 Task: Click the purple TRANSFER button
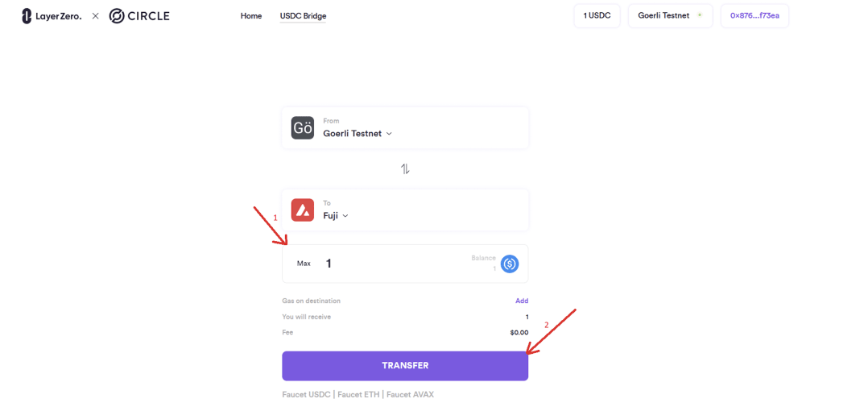pos(405,366)
